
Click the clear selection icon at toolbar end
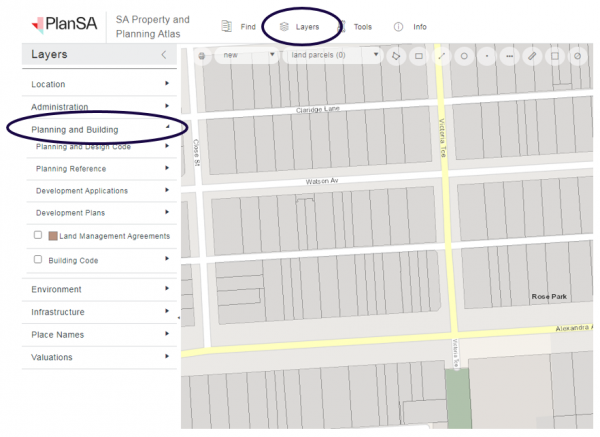click(578, 56)
